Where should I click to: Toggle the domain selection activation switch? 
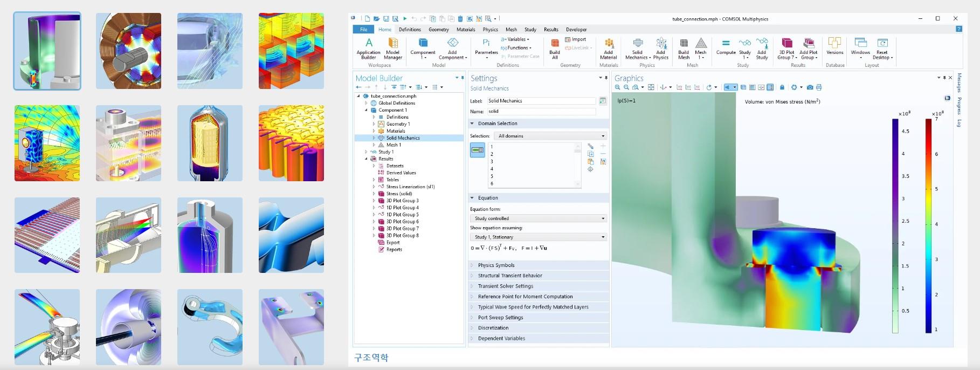coord(477,150)
